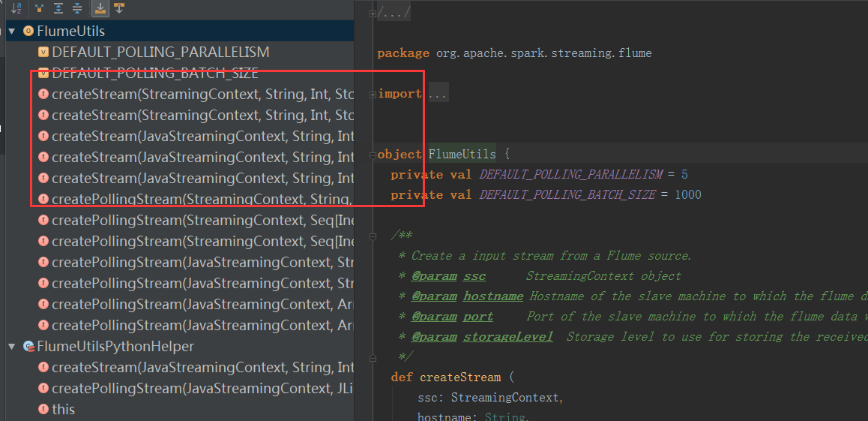Click 'hostname' parameter in doc comment
868x421 pixels.
point(493,296)
